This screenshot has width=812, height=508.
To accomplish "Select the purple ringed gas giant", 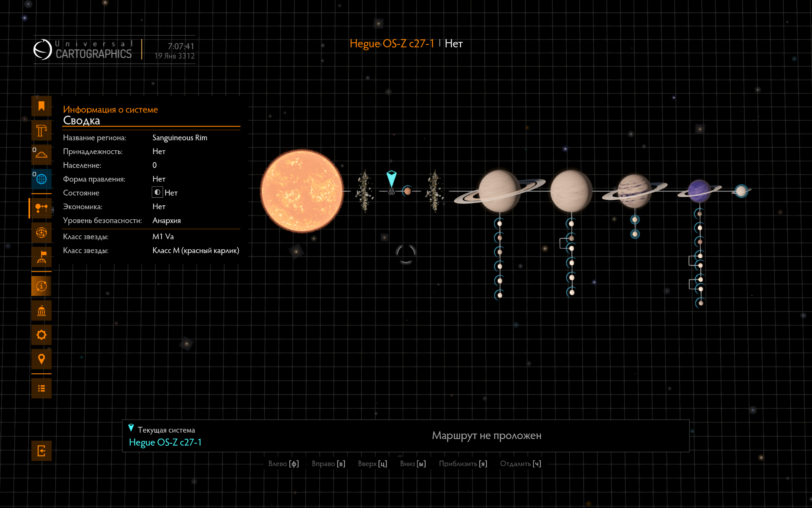I will pos(699,190).
